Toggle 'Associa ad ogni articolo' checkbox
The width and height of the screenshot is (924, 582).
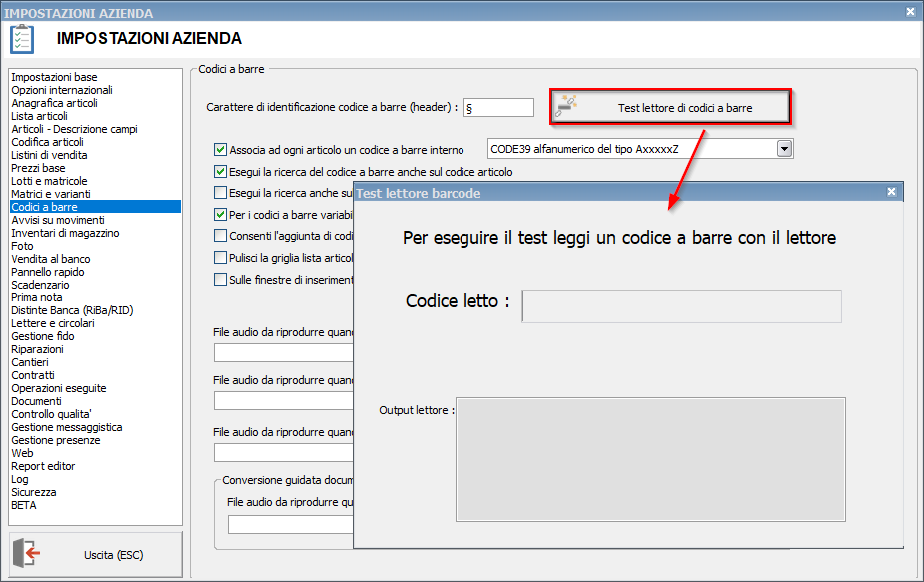click(221, 150)
